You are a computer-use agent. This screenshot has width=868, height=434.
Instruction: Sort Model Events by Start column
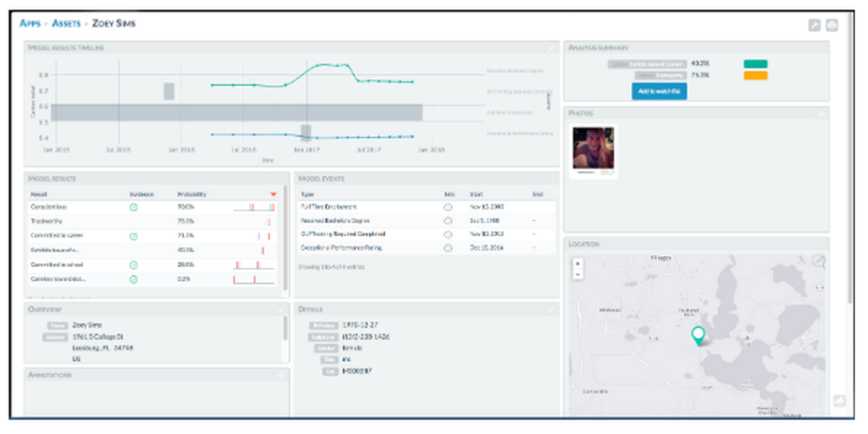(x=476, y=194)
